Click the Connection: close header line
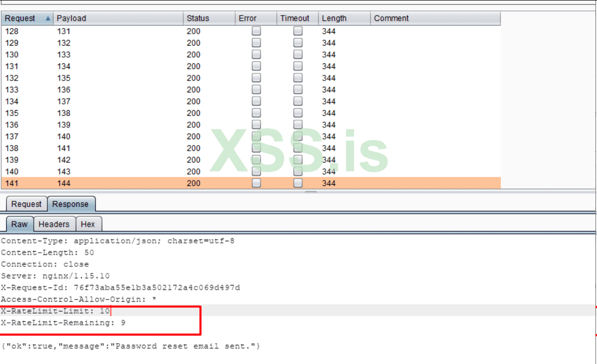This screenshot has height=364, width=597. (x=45, y=264)
